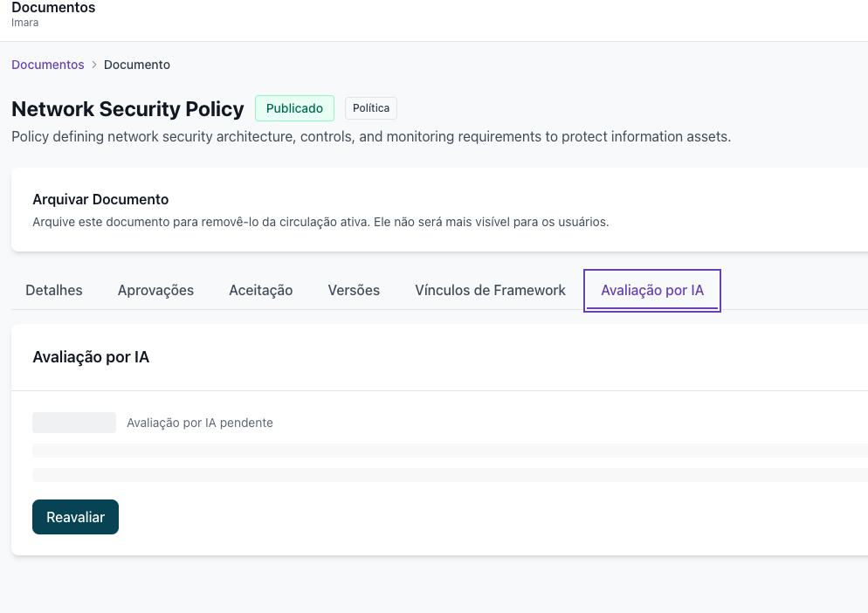
Task: Click the Network Security Policy title
Action: 127,109
